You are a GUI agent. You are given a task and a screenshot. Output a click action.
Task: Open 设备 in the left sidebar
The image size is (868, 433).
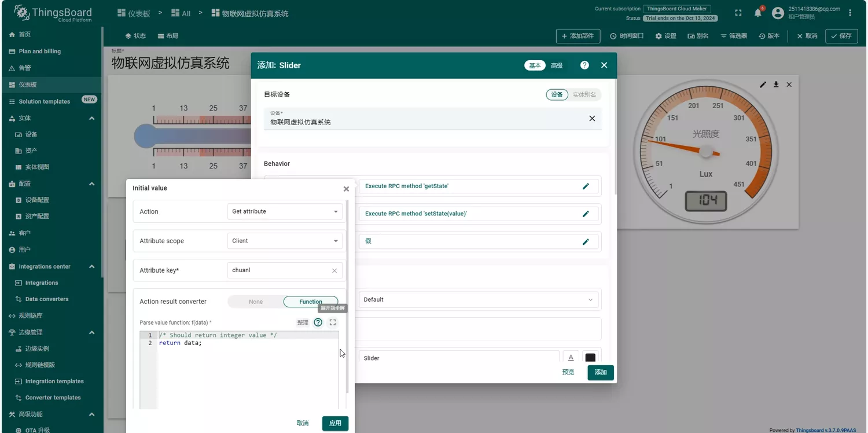(x=31, y=134)
